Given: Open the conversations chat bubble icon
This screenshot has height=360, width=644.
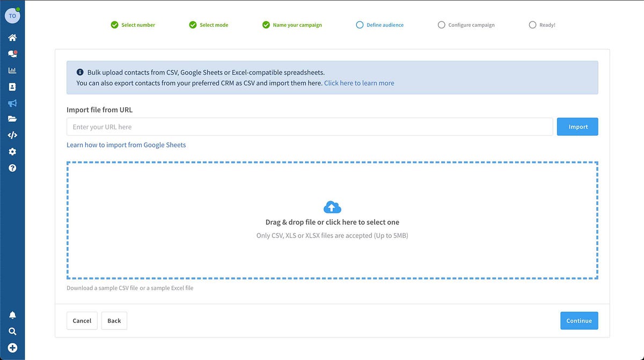Looking at the screenshot, I should tap(12, 54).
